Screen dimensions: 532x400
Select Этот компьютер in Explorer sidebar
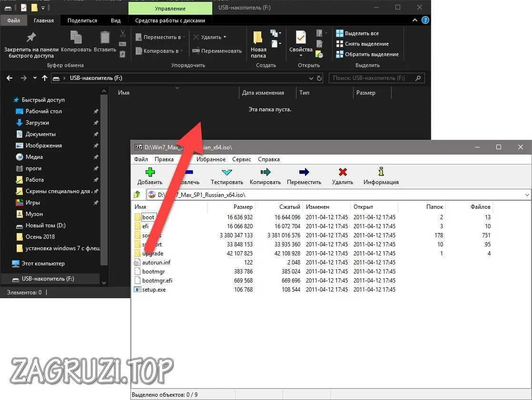coord(43,263)
